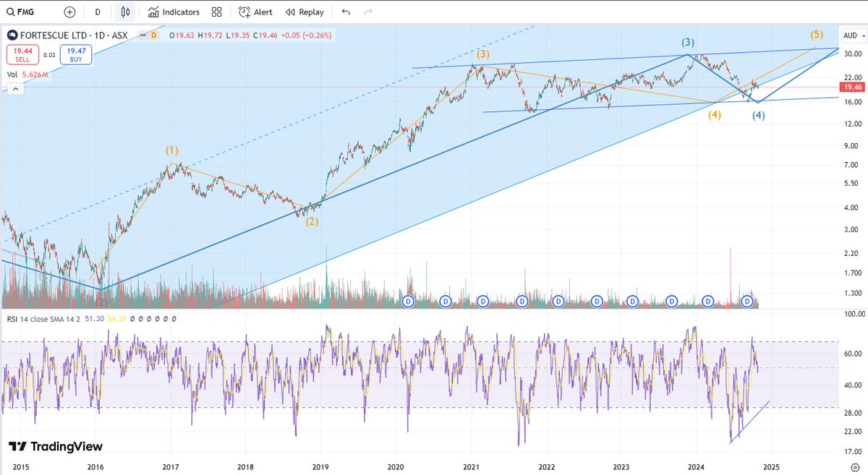The height and width of the screenshot is (475, 868).
Task: Open the Indicators dialog
Action: coord(174,12)
